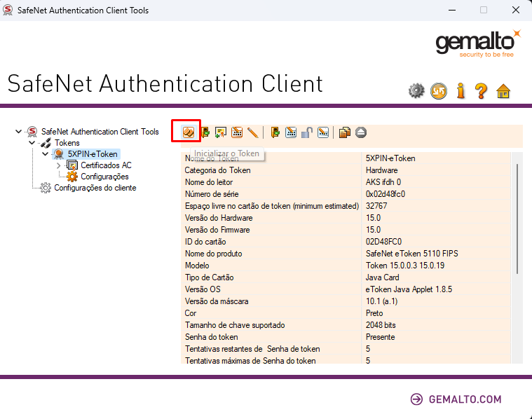Open the gray gear settings icon
This screenshot has width=532, height=419.
(417, 90)
